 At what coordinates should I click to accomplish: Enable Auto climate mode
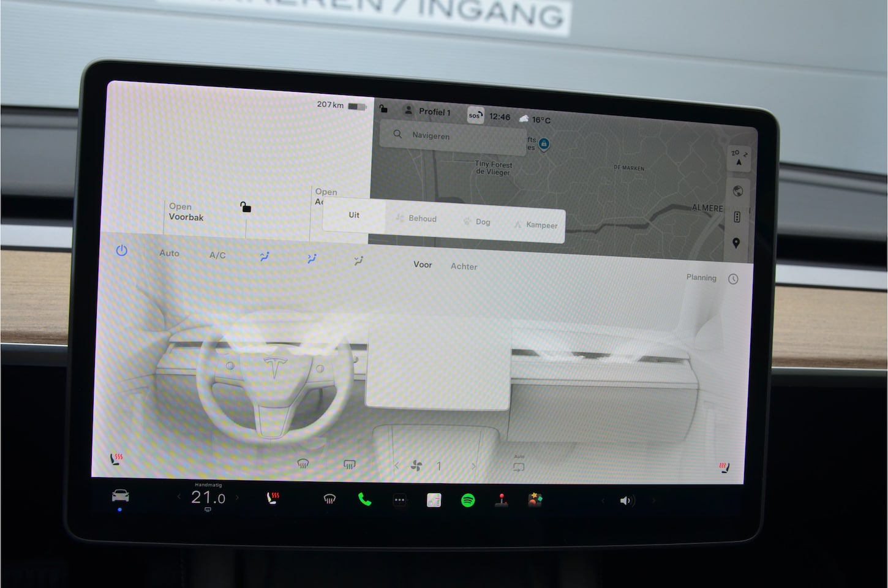[x=169, y=253]
